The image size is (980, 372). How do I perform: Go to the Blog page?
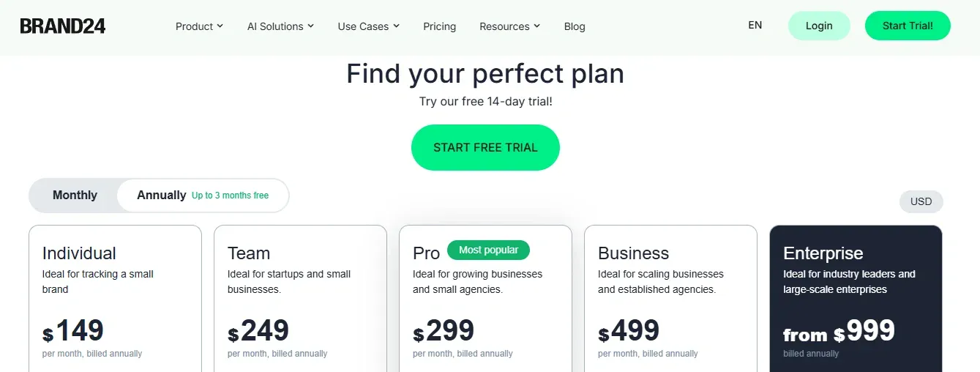tap(575, 26)
